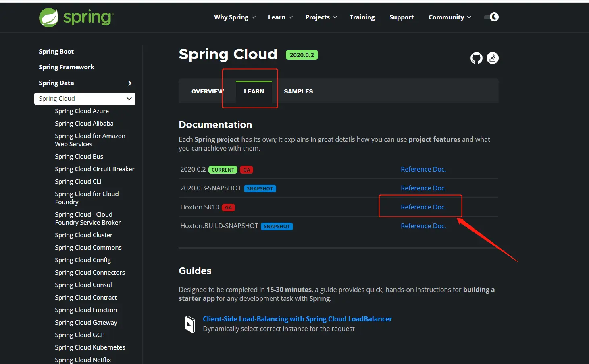Collapse the Spring Cloud sidebar section
Image resolution: width=589 pixels, height=364 pixels.
(129, 99)
